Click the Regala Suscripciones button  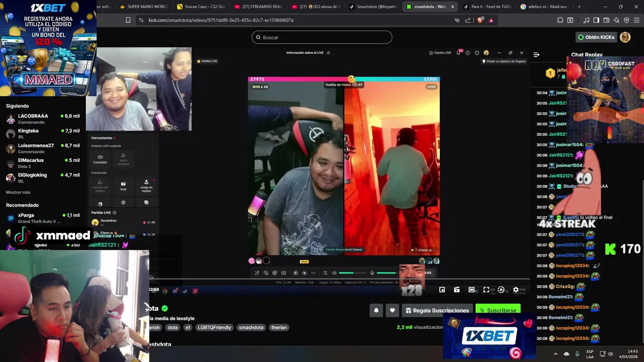tap(437, 310)
